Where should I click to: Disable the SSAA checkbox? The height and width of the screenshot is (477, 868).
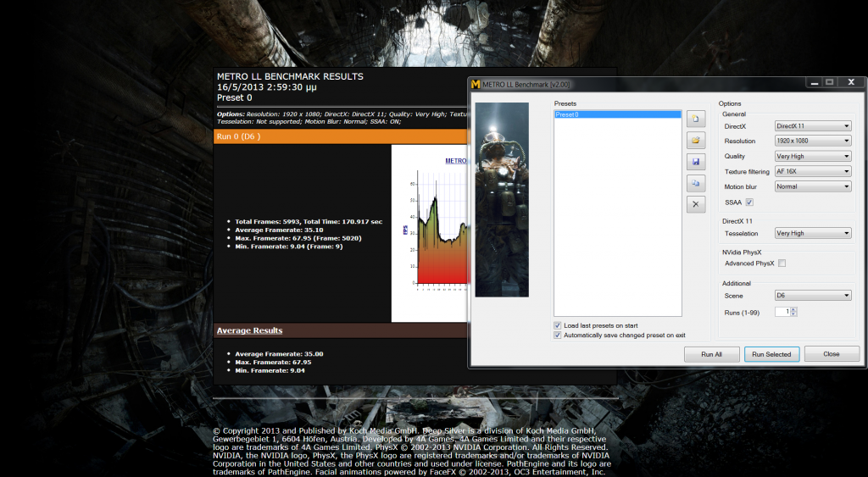[749, 202]
